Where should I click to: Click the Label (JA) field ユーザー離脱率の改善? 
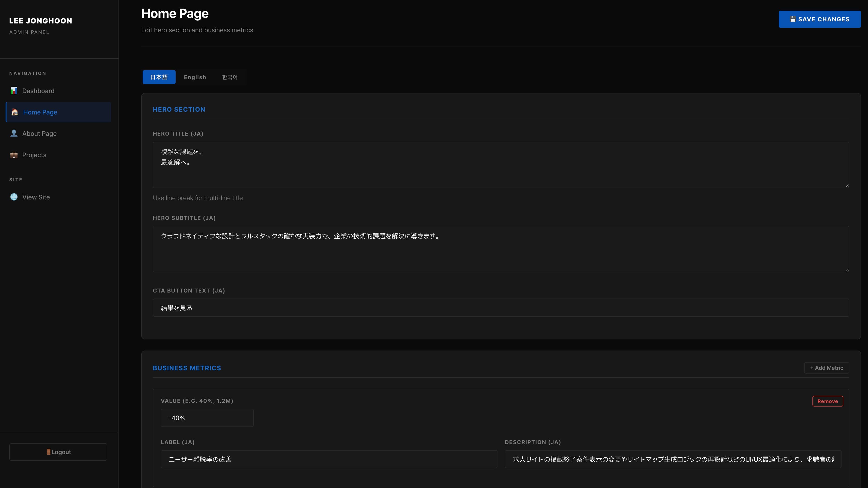[x=329, y=459]
